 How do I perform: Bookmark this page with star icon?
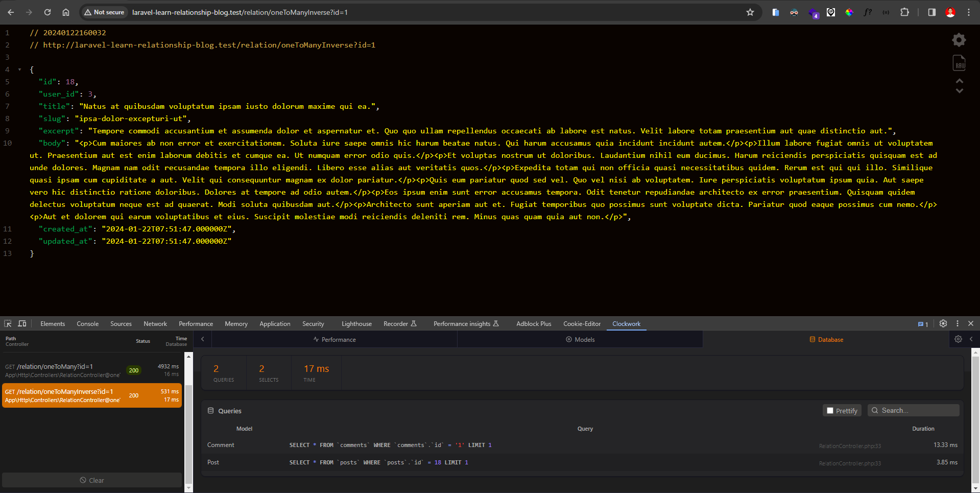click(750, 12)
